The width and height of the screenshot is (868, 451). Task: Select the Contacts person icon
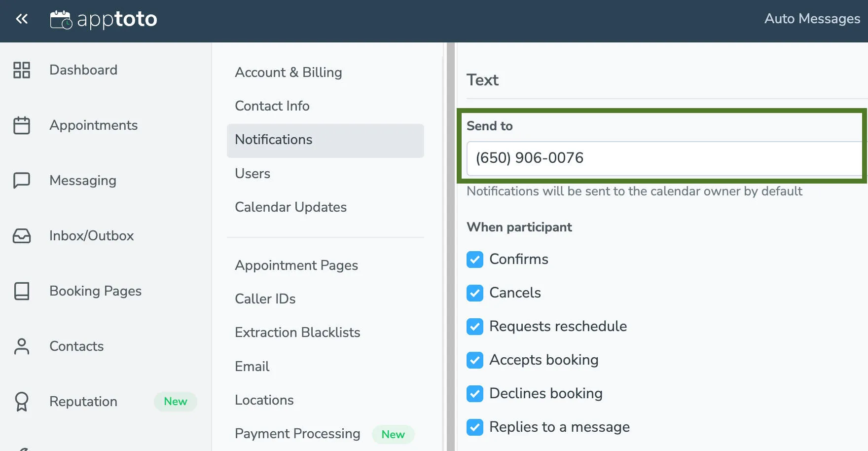[x=21, y=346]
